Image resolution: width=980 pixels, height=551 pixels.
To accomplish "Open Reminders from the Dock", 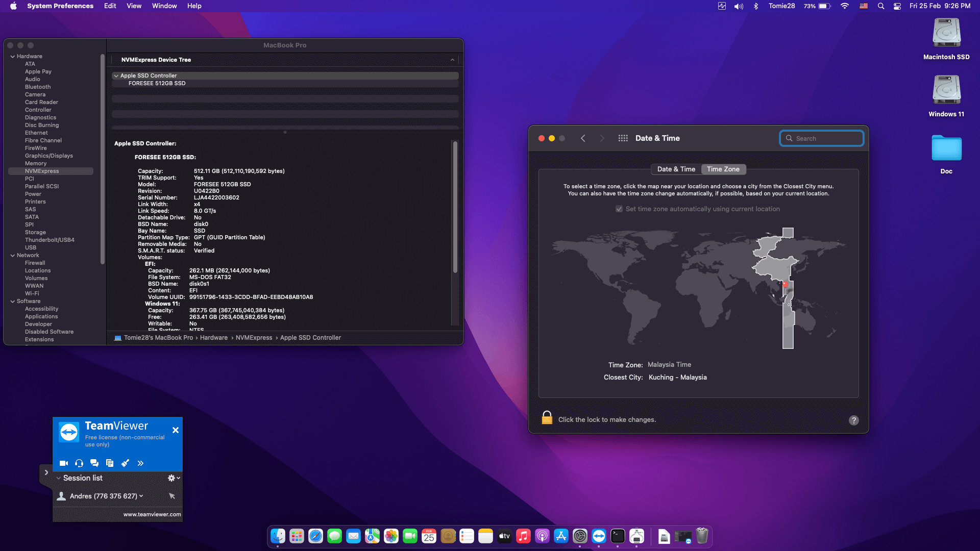I will coord(467,536).
